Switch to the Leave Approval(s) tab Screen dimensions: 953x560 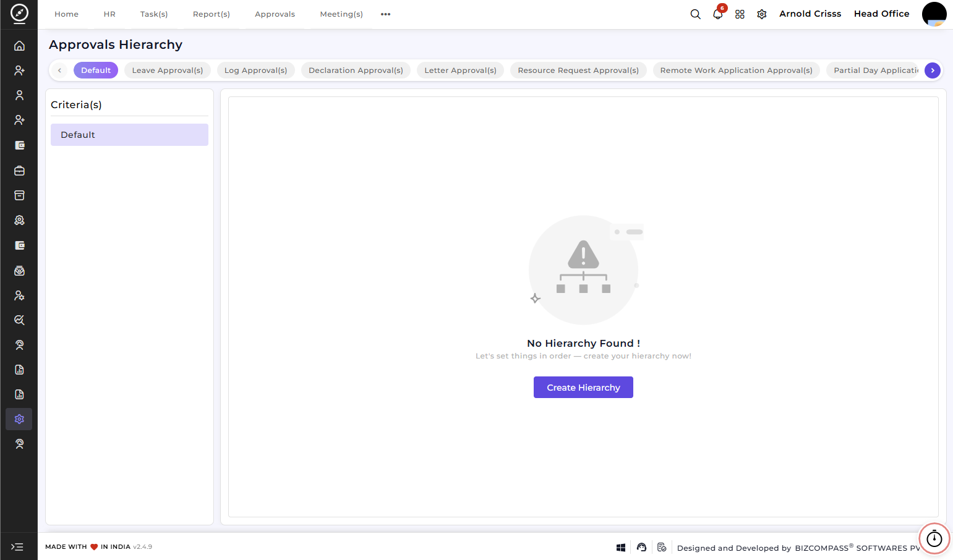[x=168, y=70]
